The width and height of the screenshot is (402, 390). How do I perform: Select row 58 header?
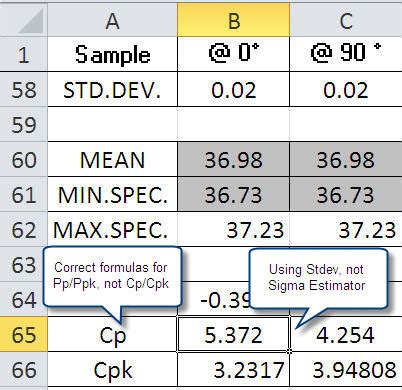[24, 89]
